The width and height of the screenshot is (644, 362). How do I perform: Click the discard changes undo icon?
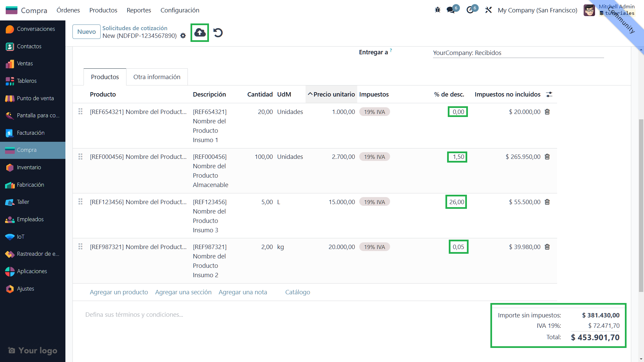click(218, 33)
